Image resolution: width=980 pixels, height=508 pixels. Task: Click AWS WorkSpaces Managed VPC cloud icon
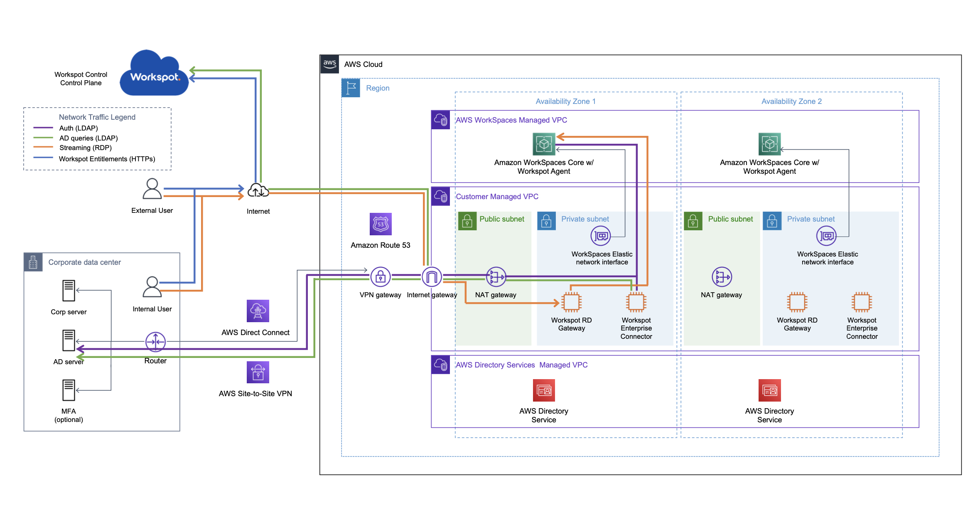tap(441, 120)
